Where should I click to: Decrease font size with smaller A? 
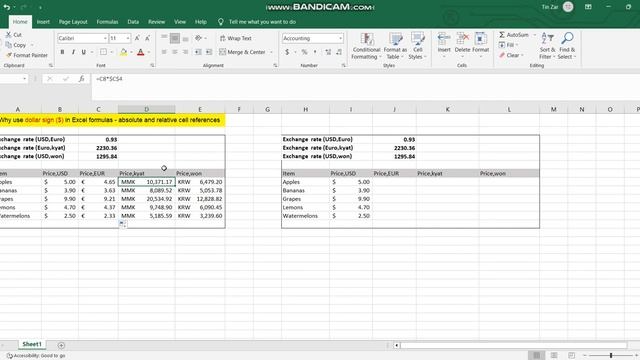(x=147, y=38)
